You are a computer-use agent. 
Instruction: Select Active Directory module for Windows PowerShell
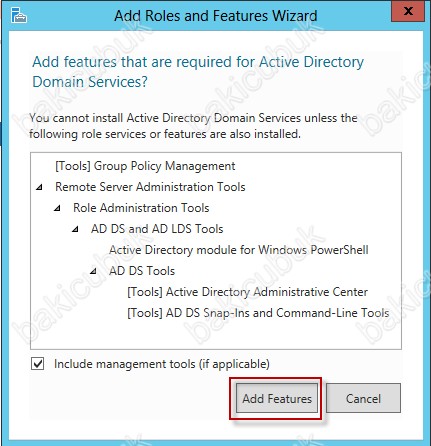point(239,250)
